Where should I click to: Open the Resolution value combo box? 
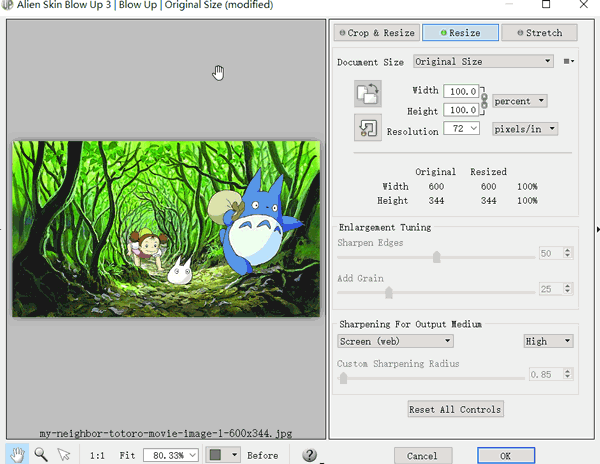pos(461,129)
